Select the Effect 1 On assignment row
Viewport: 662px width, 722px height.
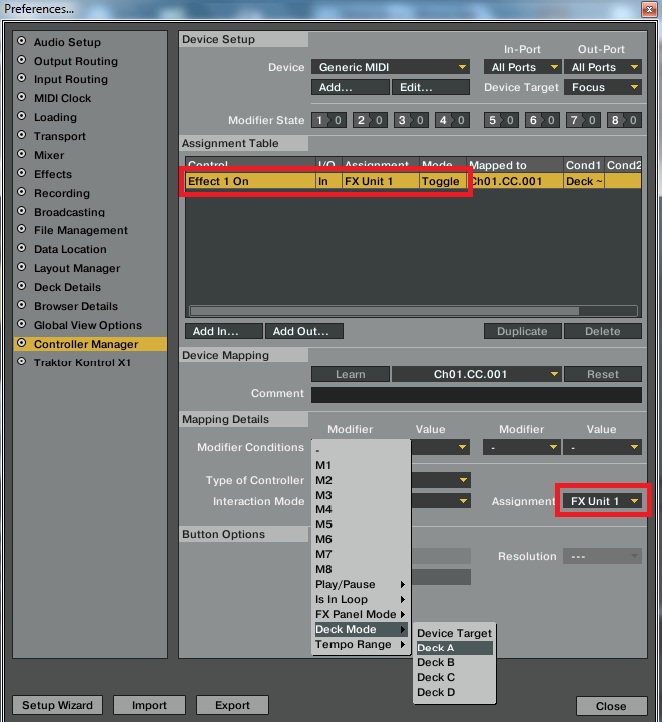[x=413, y=181]
